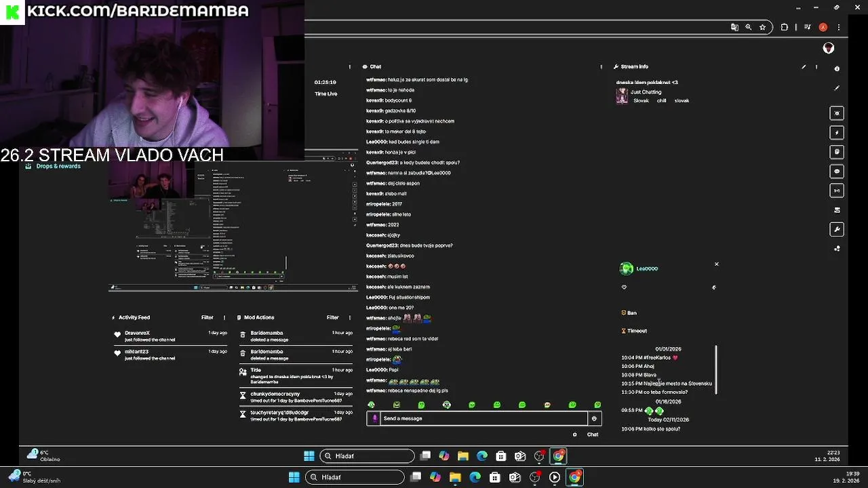The image size is (868, 488).
Task: Open chat settings gear icon
Action: 574,434
